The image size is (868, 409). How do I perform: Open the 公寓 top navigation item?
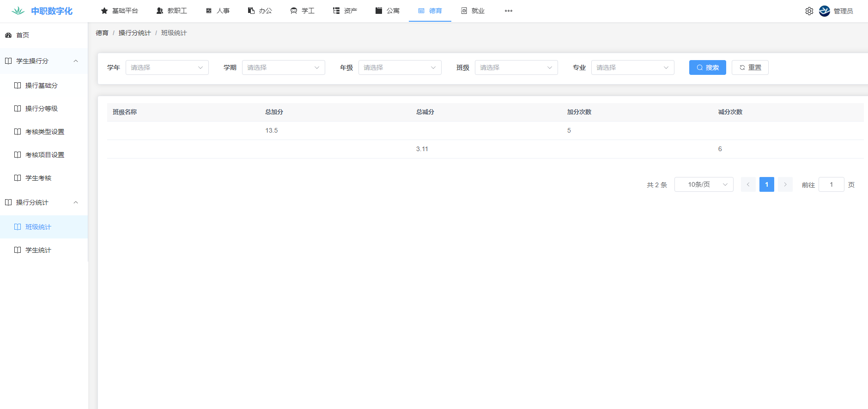388,11
